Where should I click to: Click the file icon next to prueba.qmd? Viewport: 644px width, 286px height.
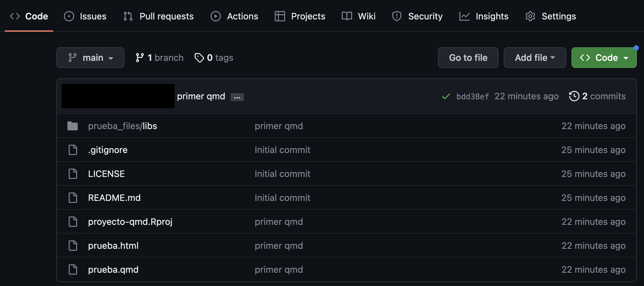73,269
